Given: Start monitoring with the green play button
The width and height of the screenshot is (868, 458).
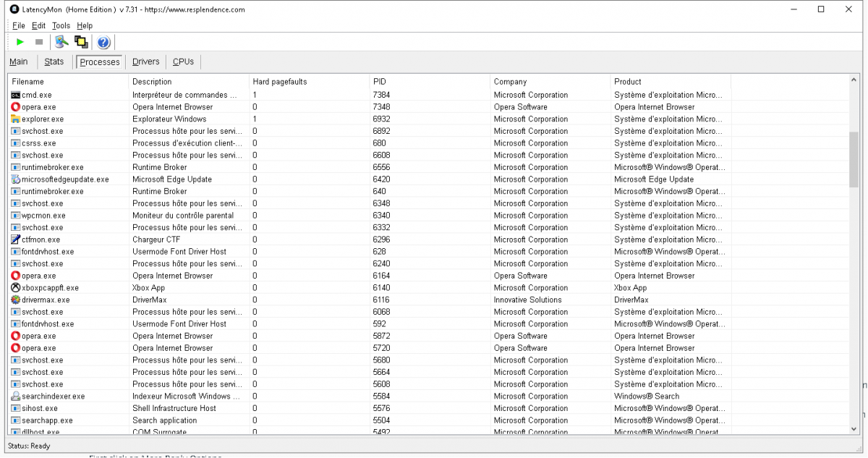Looking at the screenshot, I should coord(20,42).
